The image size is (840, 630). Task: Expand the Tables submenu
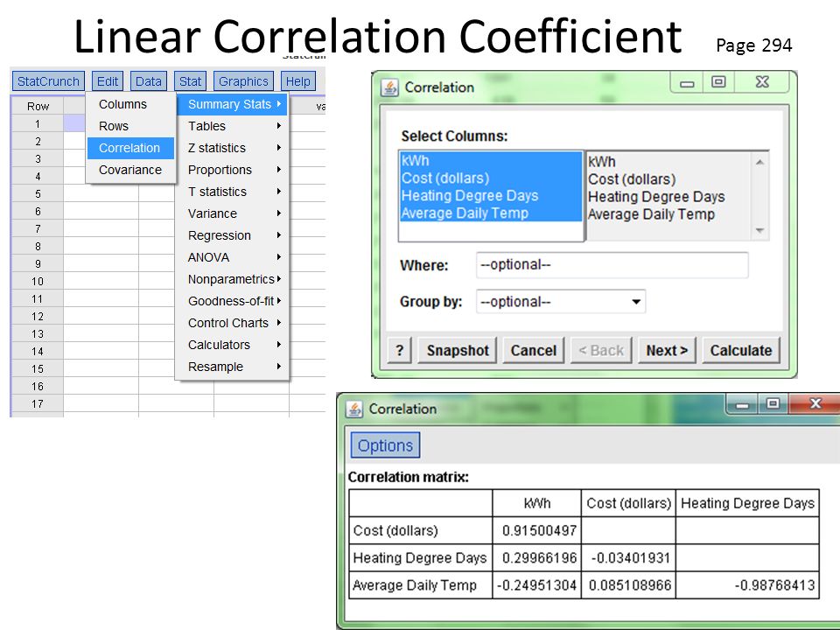pyautogui.click(x=232, y=126)
